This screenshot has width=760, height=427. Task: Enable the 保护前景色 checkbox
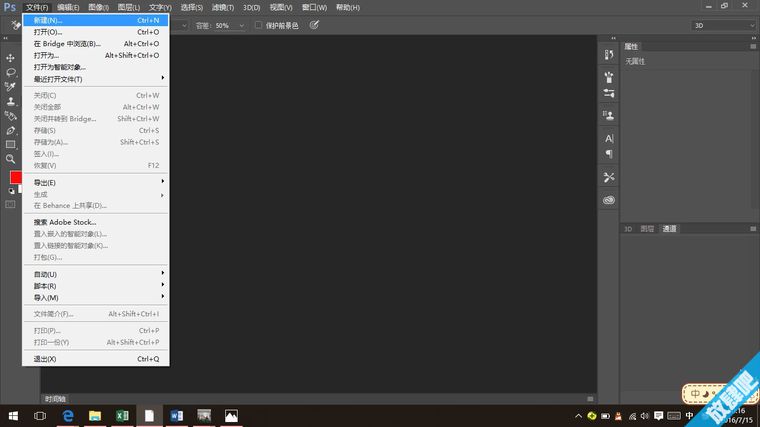(x=258, y=25)
